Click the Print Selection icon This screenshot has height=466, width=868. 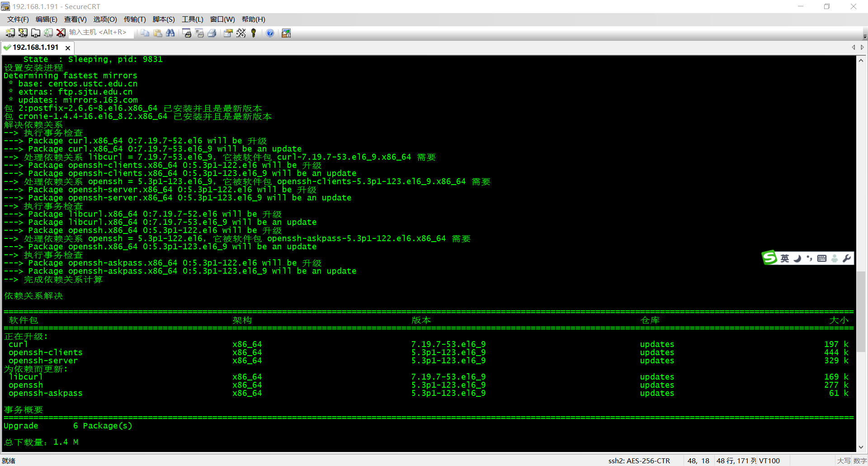coord(199,33)
